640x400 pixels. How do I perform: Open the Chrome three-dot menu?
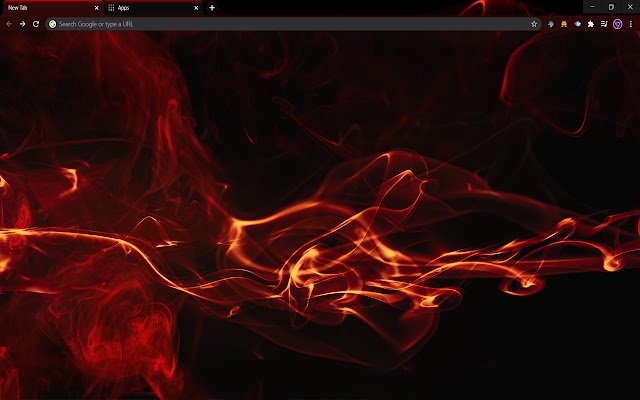(631, 24)
